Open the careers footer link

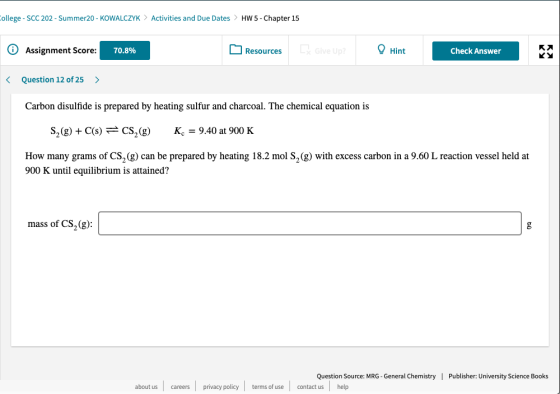coord(180,386)
